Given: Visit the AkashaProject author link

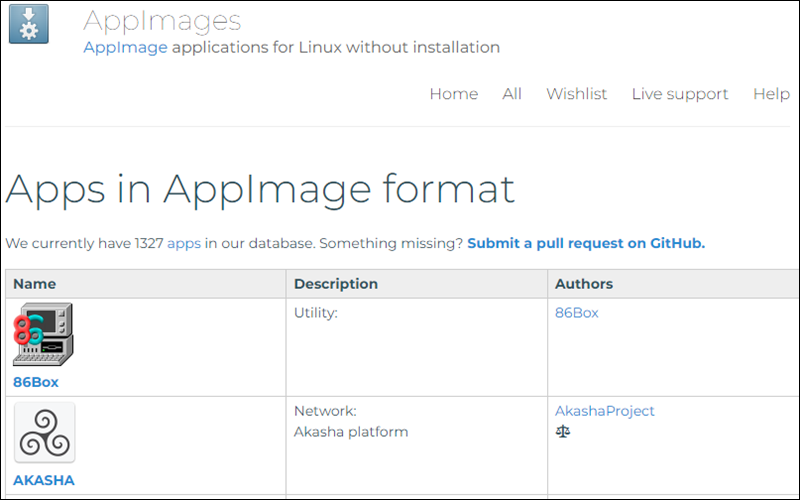Looking at the screenshot, I should pyautogui.click(x=605, y=411).
